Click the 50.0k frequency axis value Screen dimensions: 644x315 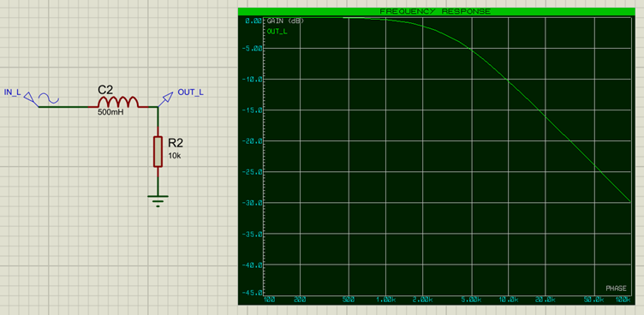[x=593, y=300]
